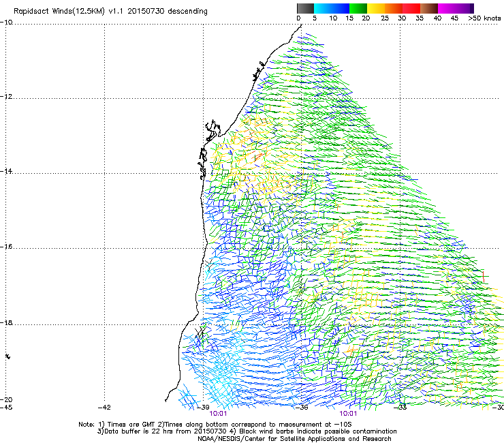Screen dimensions: 504x443
Task: Click the '-10' latitude label on the left axis
Action: tap(6, 22)
